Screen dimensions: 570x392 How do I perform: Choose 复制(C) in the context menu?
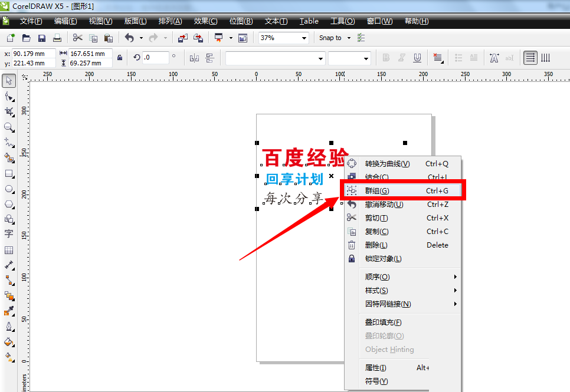tap(402, 232)
